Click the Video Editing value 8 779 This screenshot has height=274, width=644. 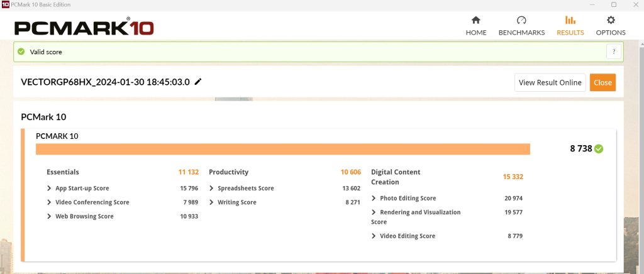click(515, 236)
